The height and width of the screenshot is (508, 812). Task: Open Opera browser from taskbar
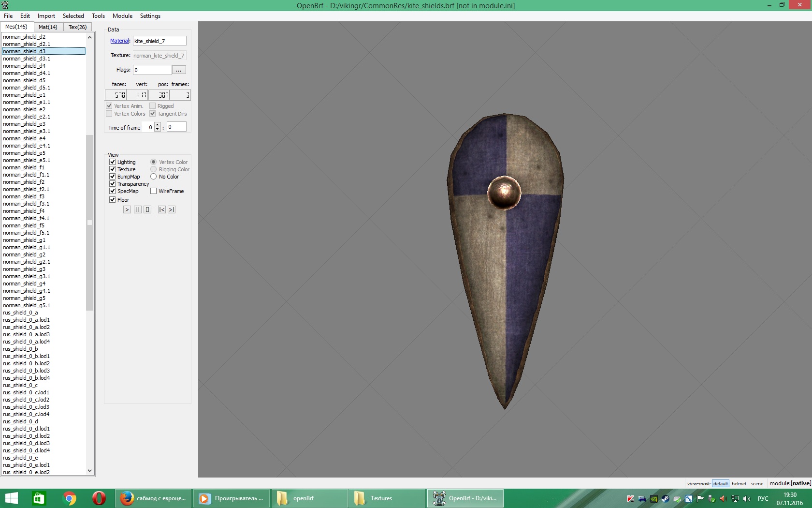[x=99, y=498]
